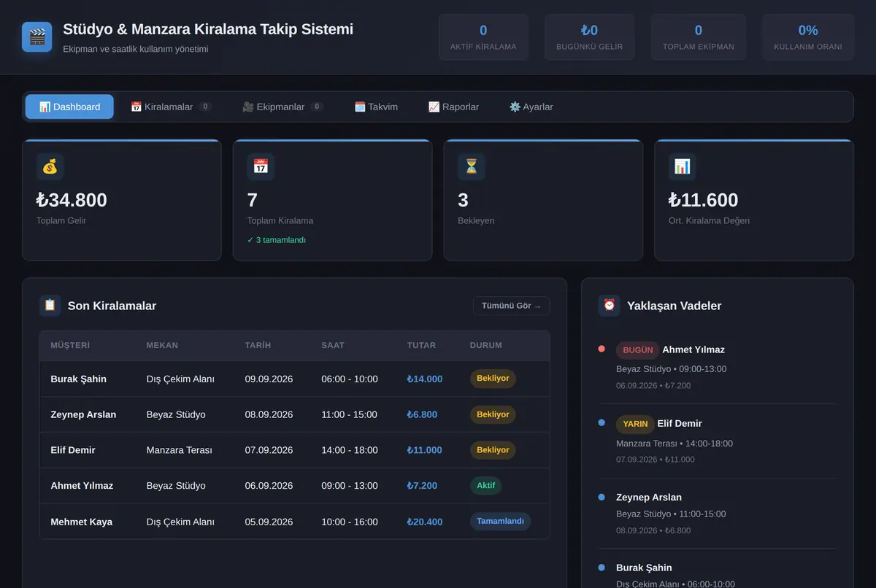The height and width of the screenshot is (588, 876).
Task: Click the Kiralamalar tab count badge
Action: pos(205,107)
